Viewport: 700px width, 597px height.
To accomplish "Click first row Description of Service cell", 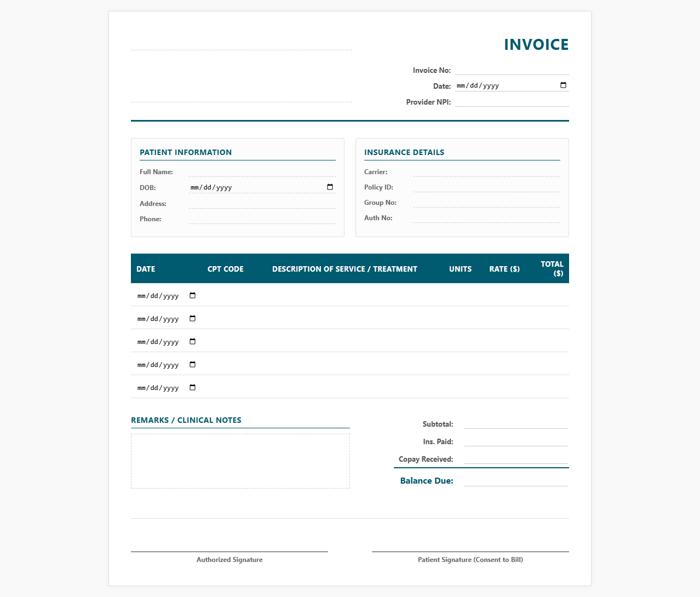I will click(351, 295).
